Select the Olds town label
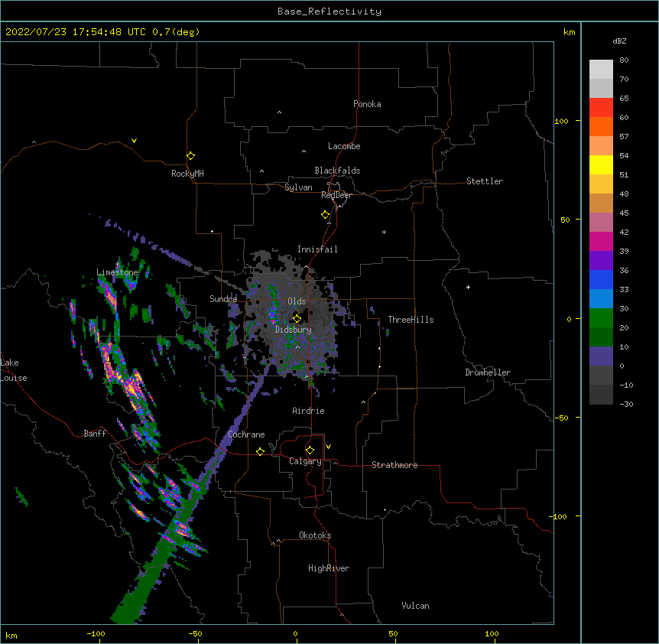659x644 pixels. (297, 301)
